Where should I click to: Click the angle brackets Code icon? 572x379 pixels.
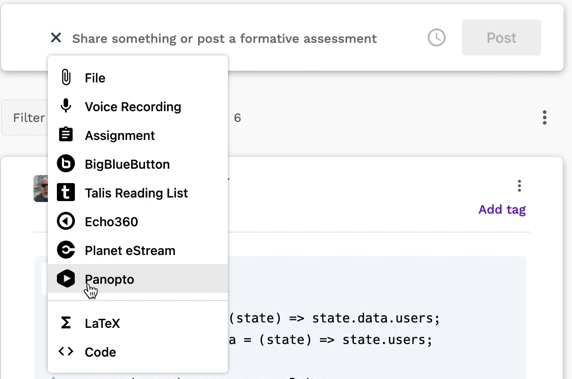pos(66,352)
